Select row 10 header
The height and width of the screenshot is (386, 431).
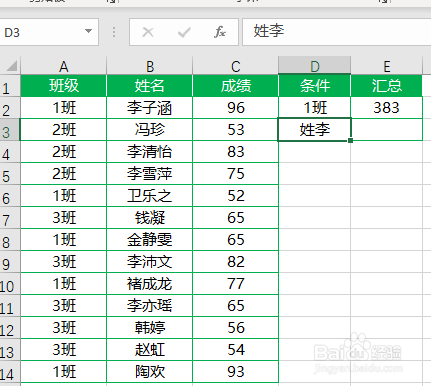pyautogui.click(x=10, y=284)
